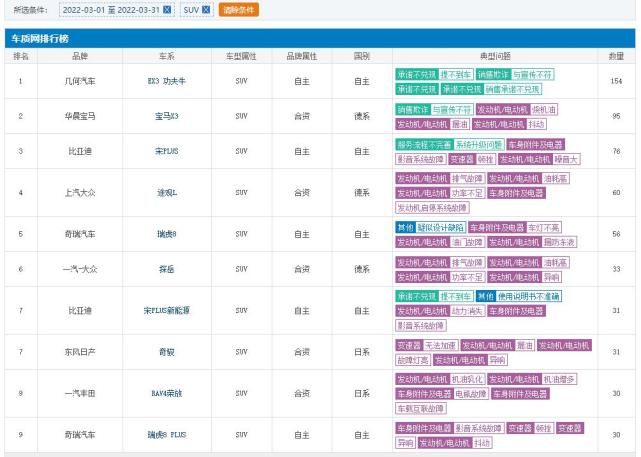Click the 发动机自保系统故障 tag for 途观L

pos(432,208)
